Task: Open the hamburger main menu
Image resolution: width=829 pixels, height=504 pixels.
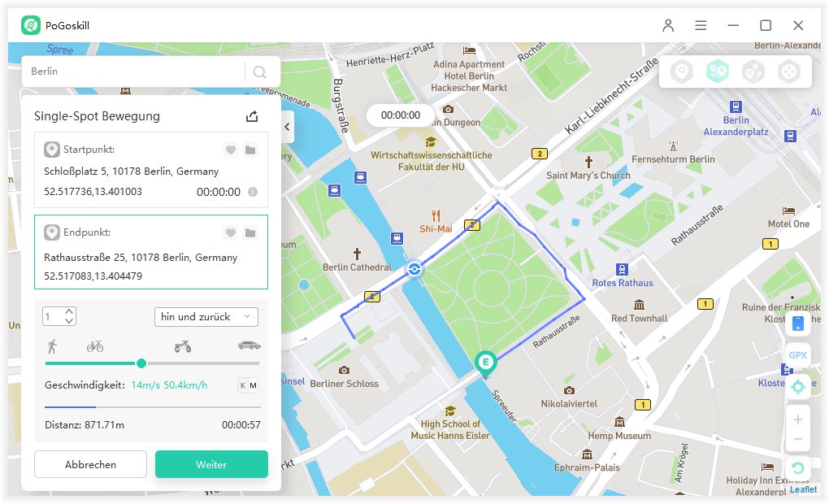Action: [701, 25]
